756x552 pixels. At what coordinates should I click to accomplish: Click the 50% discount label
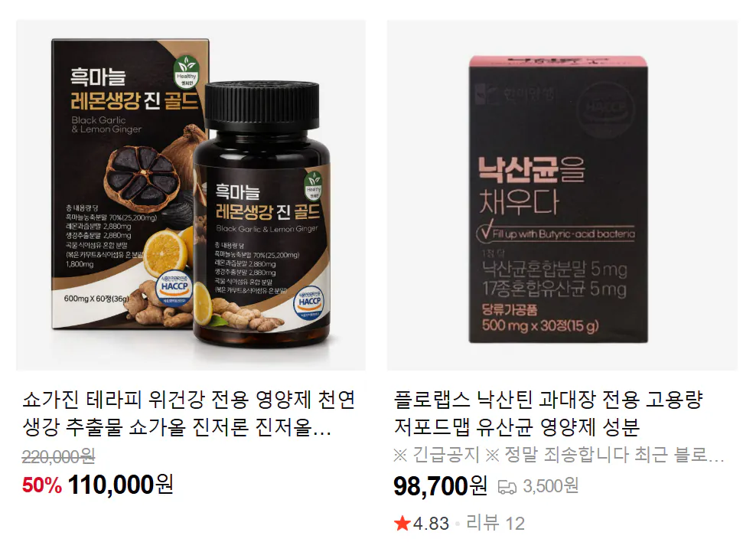click(42, 485)
